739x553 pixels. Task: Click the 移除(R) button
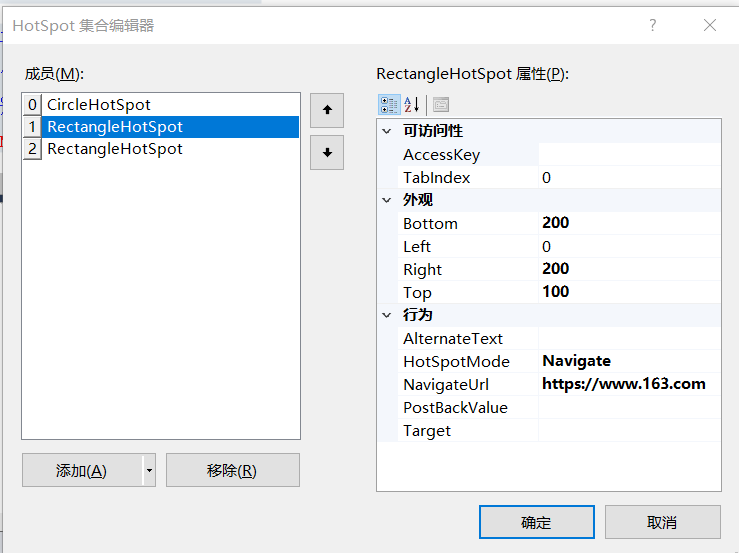pos(232,470)
